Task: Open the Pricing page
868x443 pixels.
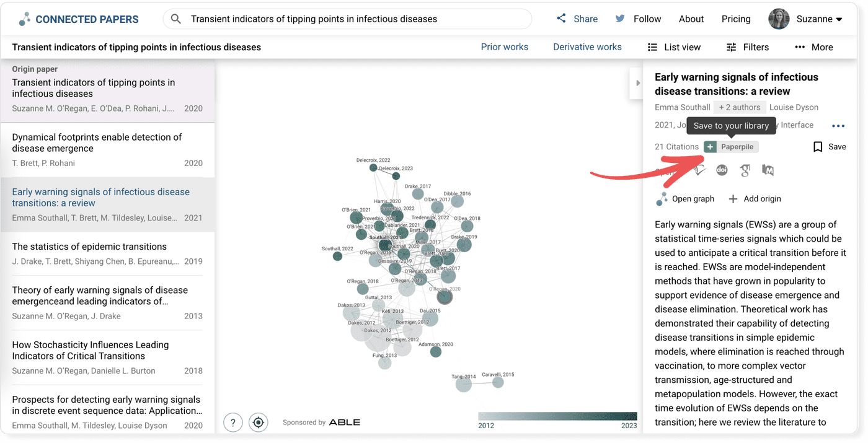Action: 736,19
